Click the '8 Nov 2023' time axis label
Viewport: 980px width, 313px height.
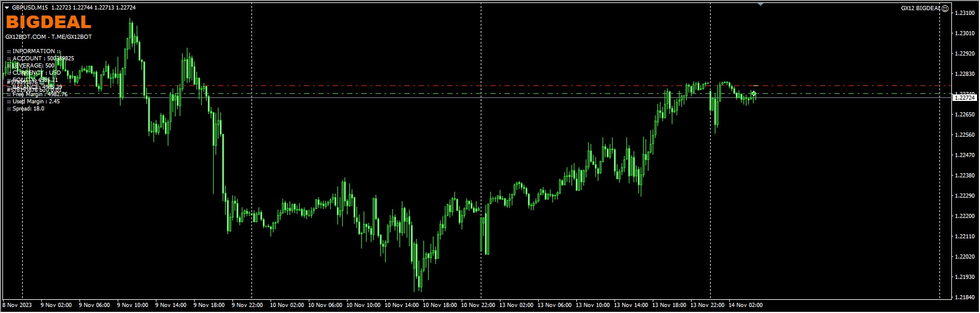[x=17, y=305]
